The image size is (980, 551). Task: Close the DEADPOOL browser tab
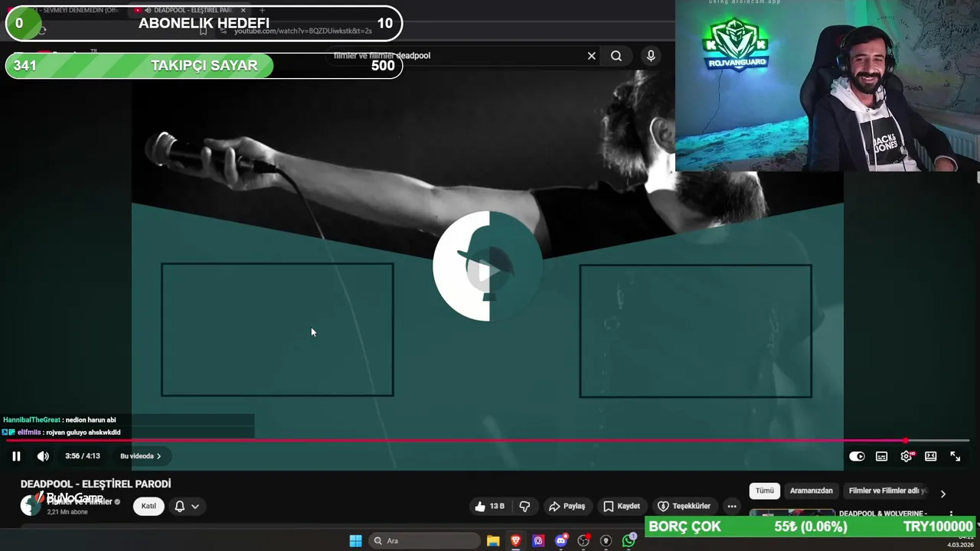point(243,10)
